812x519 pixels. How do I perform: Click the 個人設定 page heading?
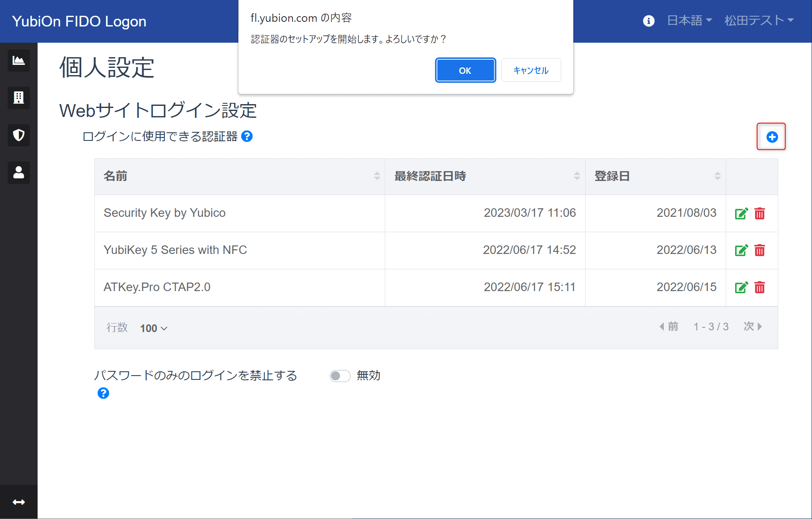[x=107, y=67]
